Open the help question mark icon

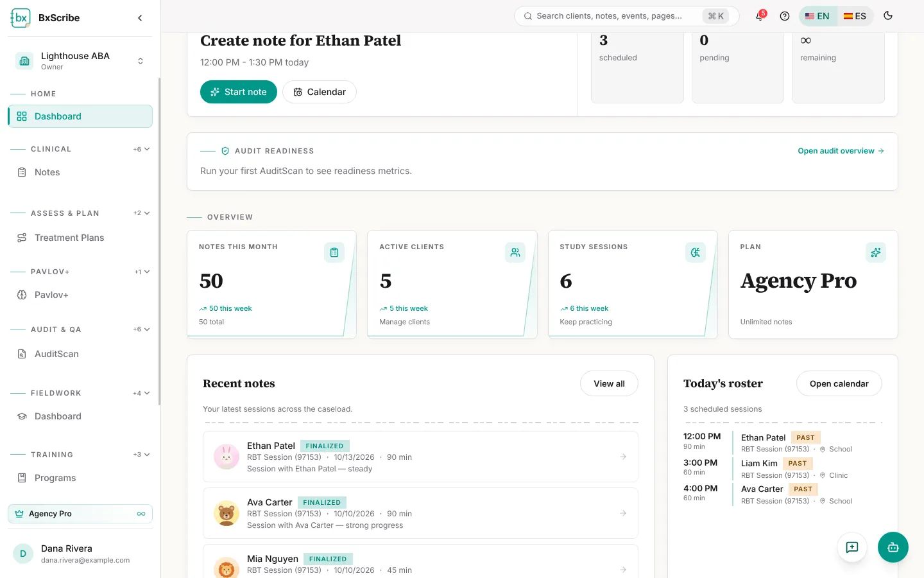[784, 16]
